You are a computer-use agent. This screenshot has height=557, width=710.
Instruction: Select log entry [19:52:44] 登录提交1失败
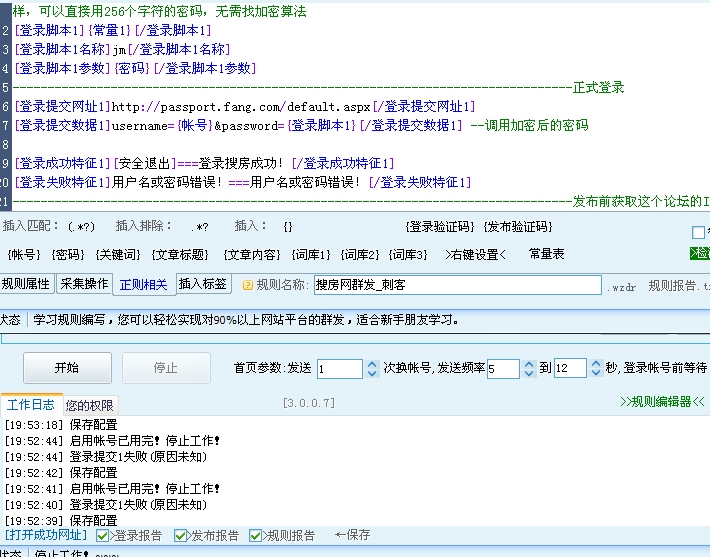tap(106, 456)
